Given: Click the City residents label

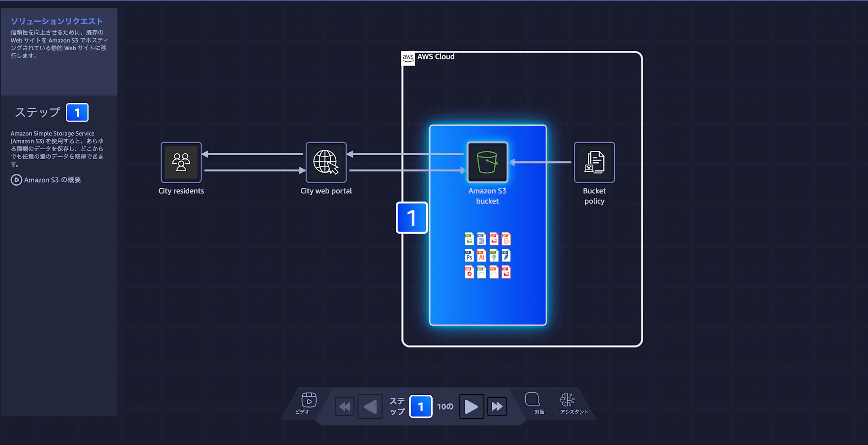Looking at the screenshot, I should pyautogui.click(x=181, y=191).
